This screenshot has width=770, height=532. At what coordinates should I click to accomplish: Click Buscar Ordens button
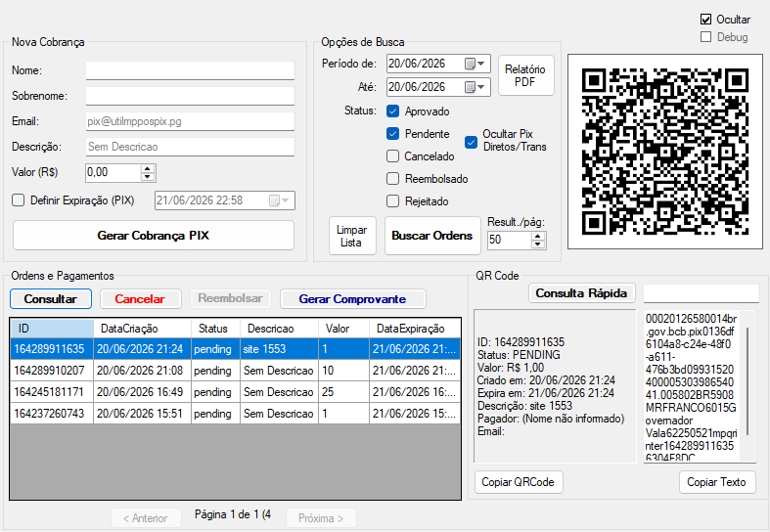point(432,236)
